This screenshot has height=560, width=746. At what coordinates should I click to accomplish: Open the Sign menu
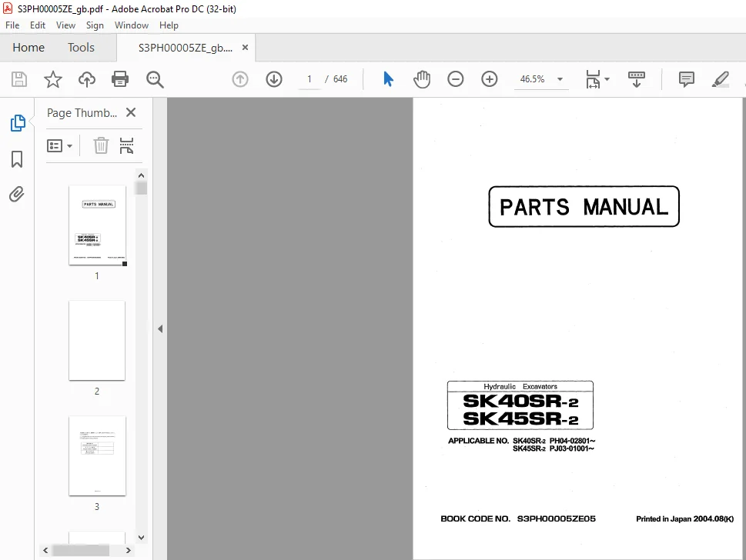[95, 25]
